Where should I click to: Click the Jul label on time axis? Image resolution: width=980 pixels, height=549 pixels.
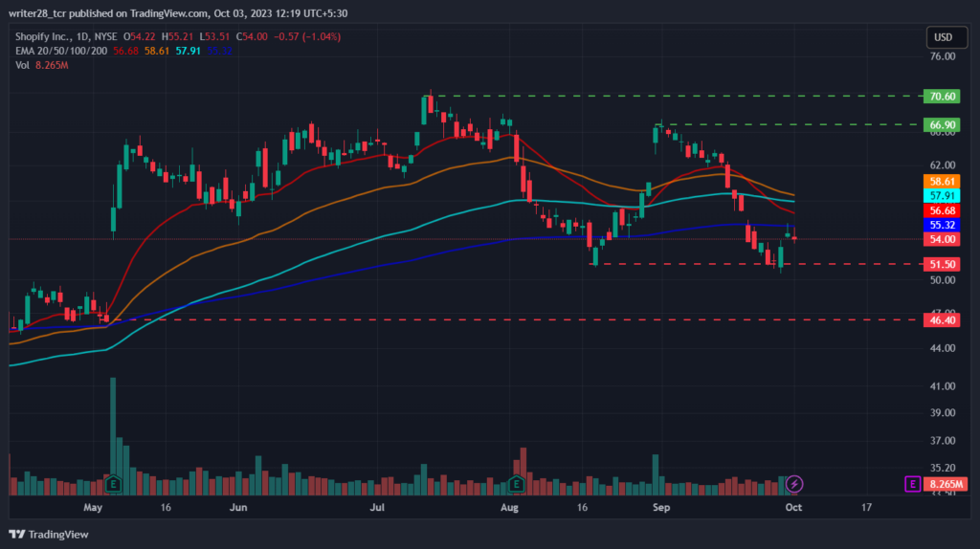pyautogui.click(x=377, y=507)
